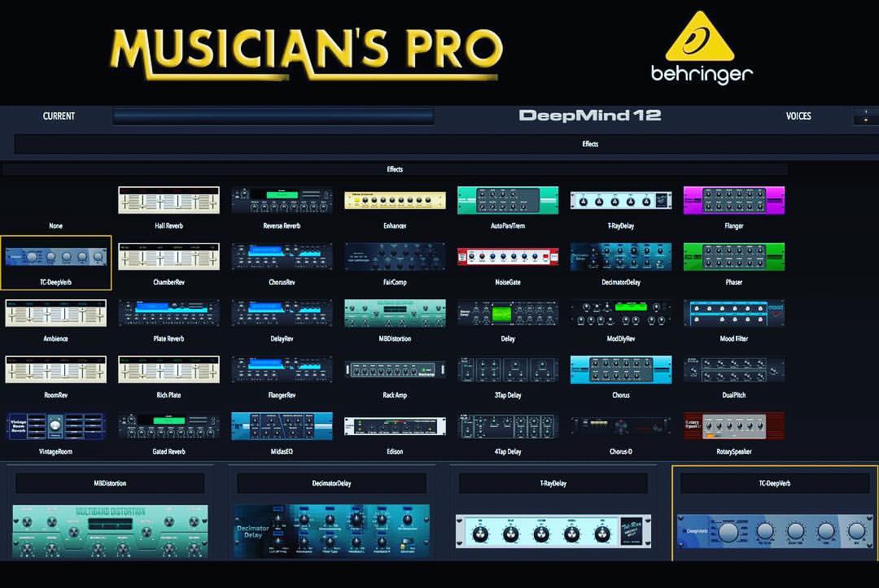Select the Chorus-D effect
Image resolution: width=879 pixels, height=588 pixels.
click(620, 426)
